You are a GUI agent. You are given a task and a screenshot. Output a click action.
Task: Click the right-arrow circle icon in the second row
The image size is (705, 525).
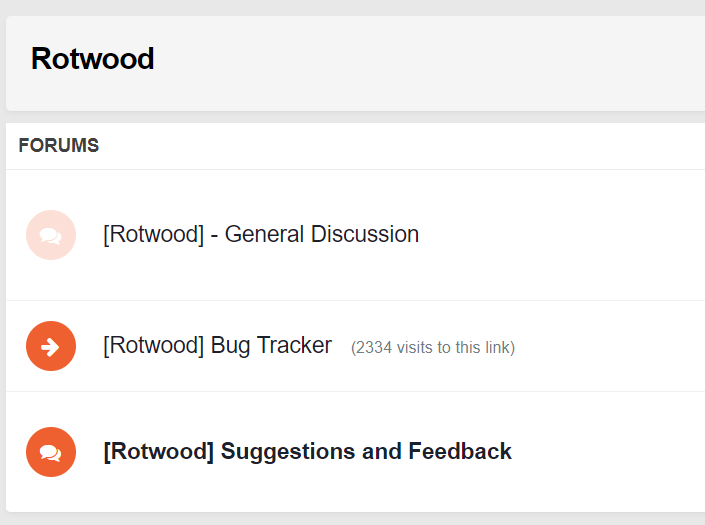coord(51,346)
